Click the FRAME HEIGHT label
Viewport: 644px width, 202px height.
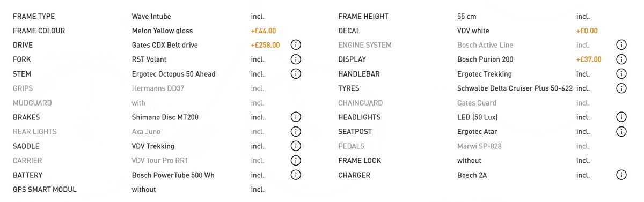[x=363, y=17]
